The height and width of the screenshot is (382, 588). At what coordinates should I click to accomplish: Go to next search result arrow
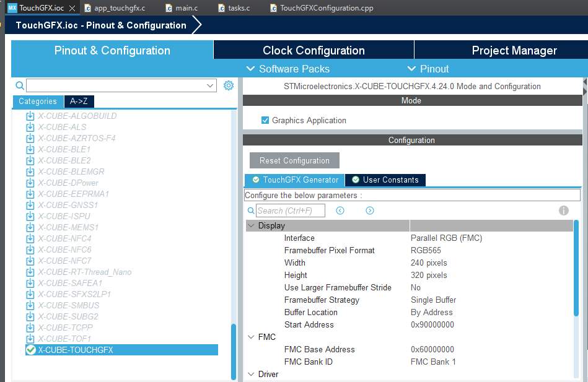[x=370, y=211]
